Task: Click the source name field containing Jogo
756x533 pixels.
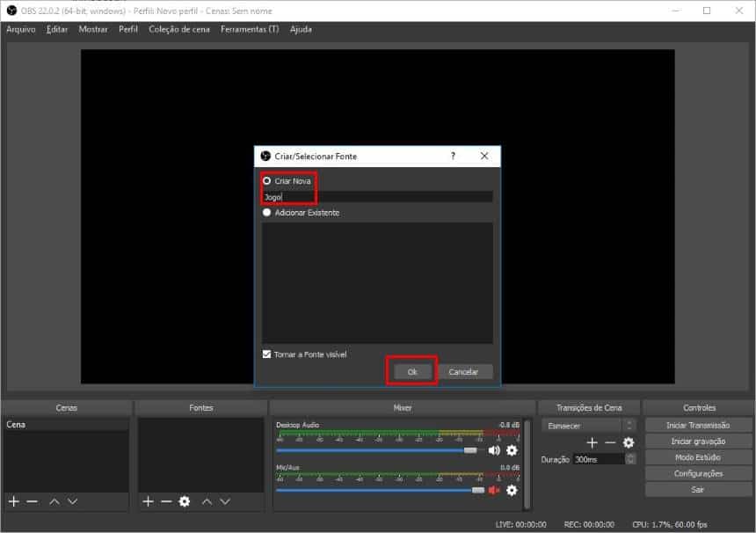Action: pos(377,197)
